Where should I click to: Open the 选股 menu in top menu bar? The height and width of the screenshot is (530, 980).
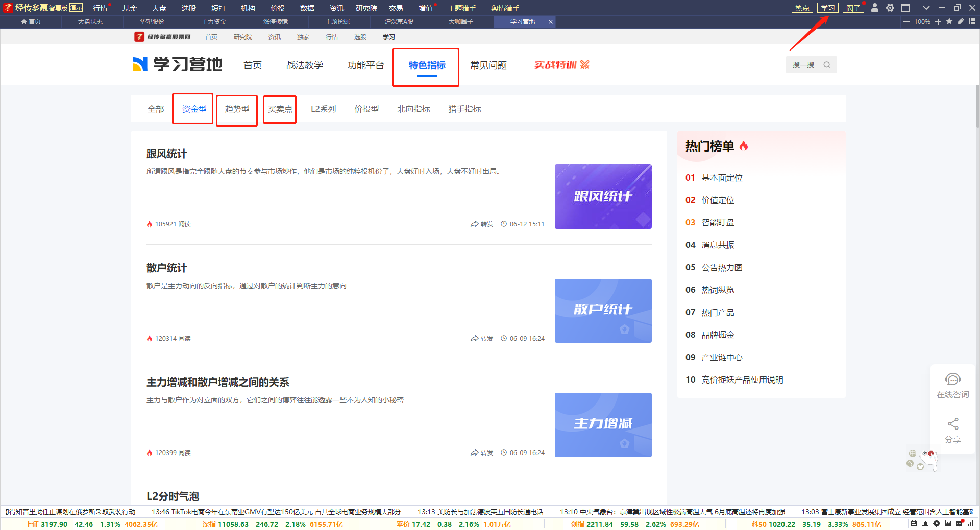point(188,8)
